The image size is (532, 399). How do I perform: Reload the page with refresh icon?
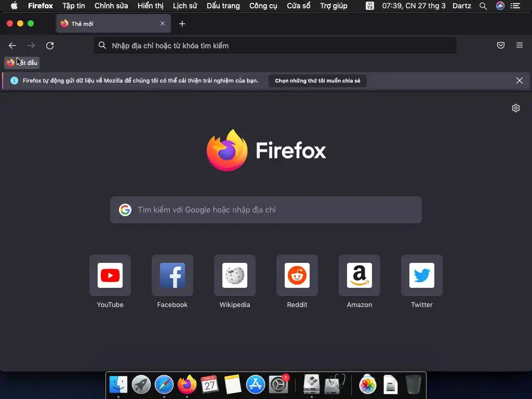50,46
